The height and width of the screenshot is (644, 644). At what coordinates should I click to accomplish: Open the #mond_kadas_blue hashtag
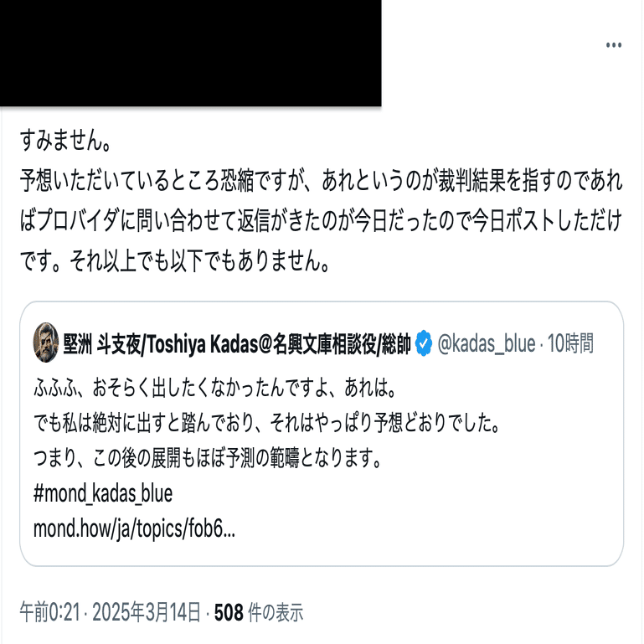(x=103, y=493)
